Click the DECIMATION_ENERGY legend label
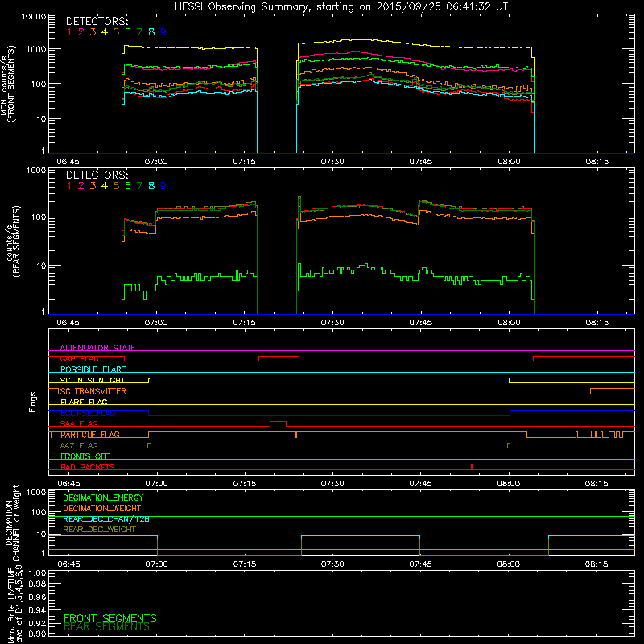 click(x=103, y=497)
